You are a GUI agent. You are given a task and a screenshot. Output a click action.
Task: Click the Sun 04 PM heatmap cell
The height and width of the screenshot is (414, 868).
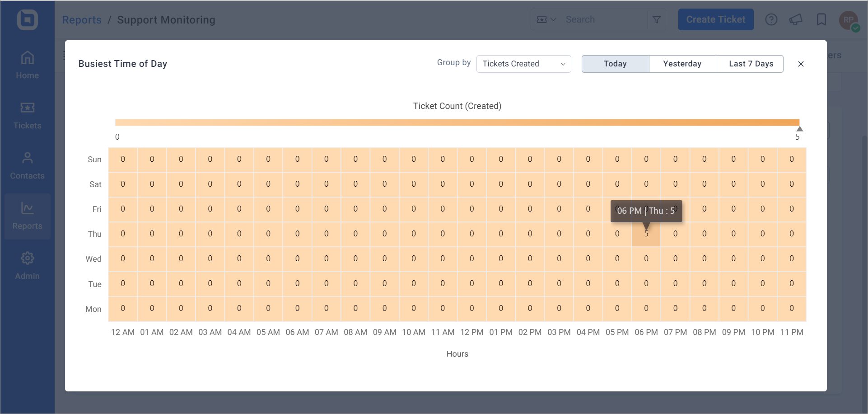pos(588,159)
